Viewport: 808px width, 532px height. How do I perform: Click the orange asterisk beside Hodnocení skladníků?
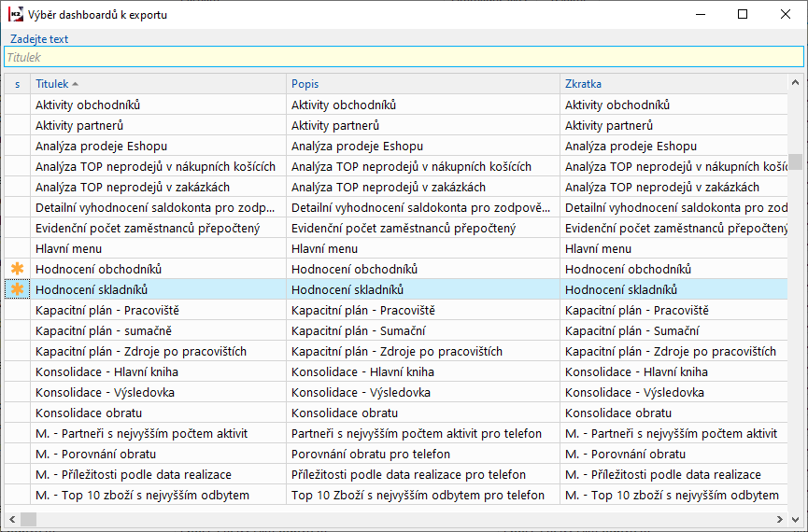(x=17, y=289)
